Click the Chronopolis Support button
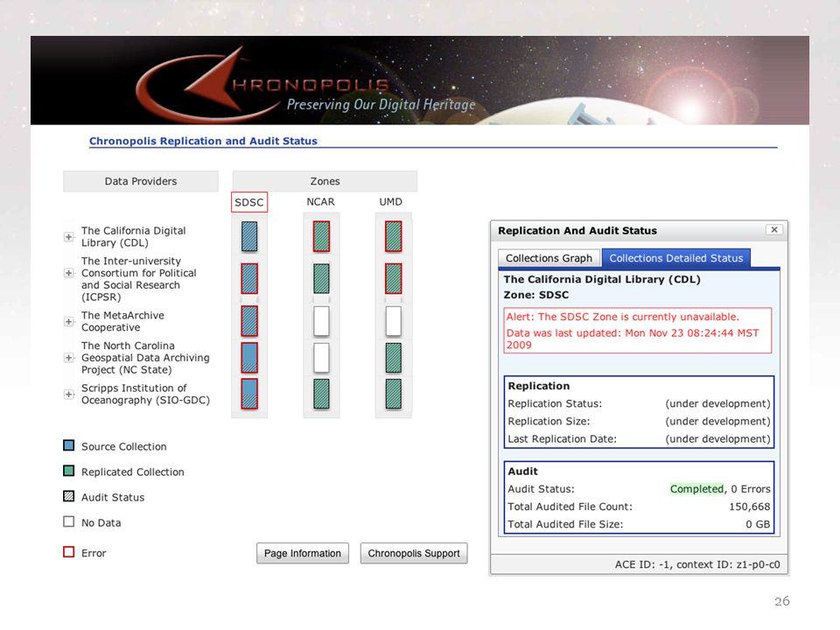840x630 pixels. click(414, 553)
